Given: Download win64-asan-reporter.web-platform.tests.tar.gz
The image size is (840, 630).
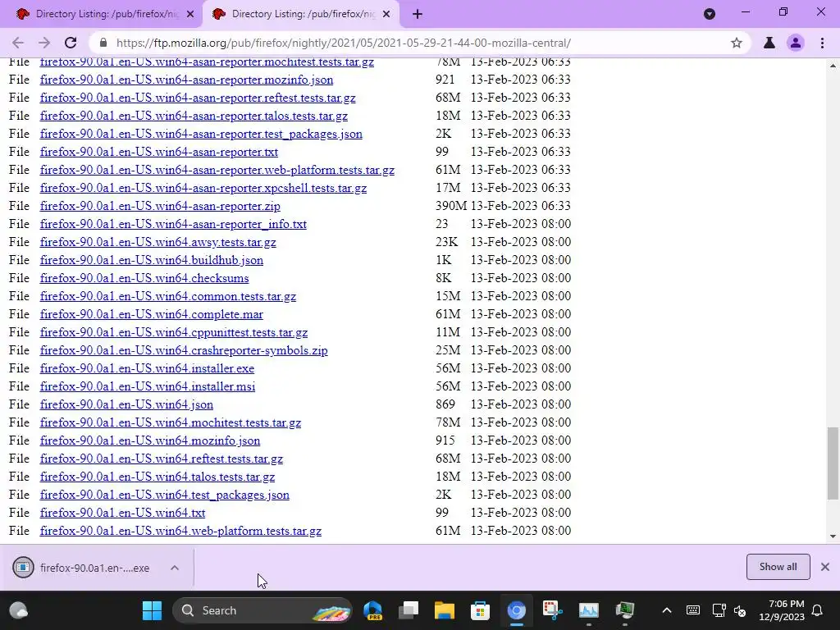Looking at the screenshot, I should coord(217,171).
